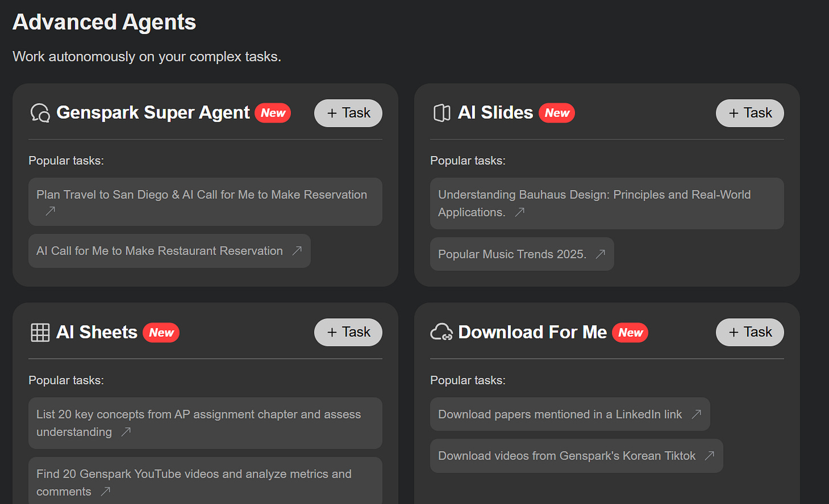Click the Download For Me title
This screenshot has width=829, height=504.
point(532,332)
